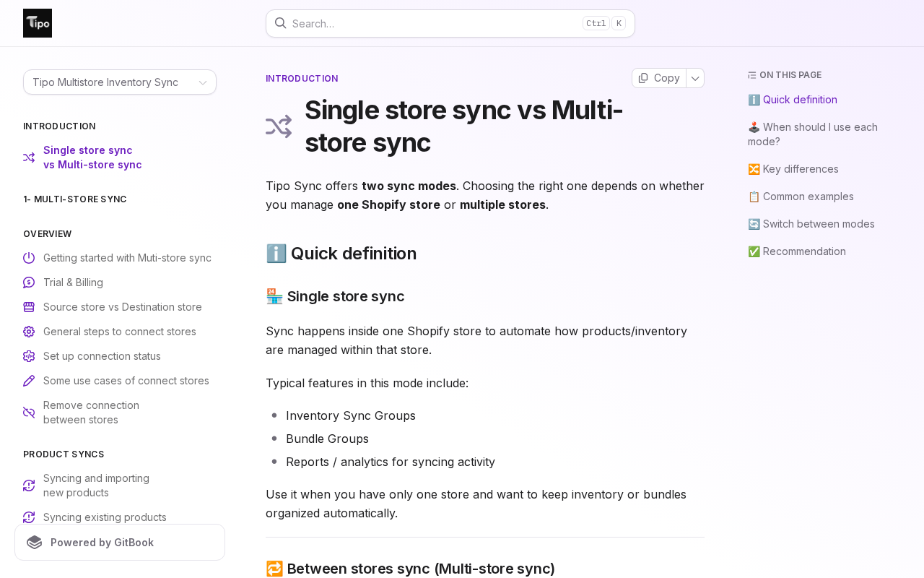Click the Inventory Sync Groups bullet

[351, 415]
